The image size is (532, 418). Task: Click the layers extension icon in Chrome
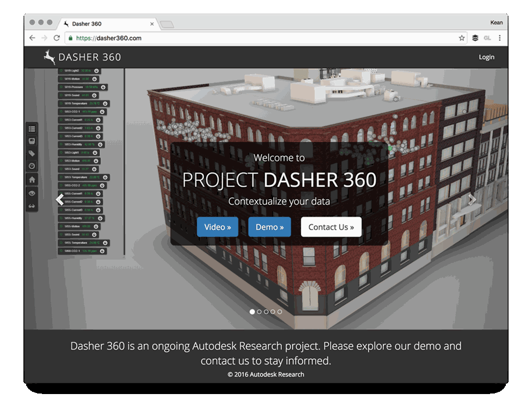475,38
